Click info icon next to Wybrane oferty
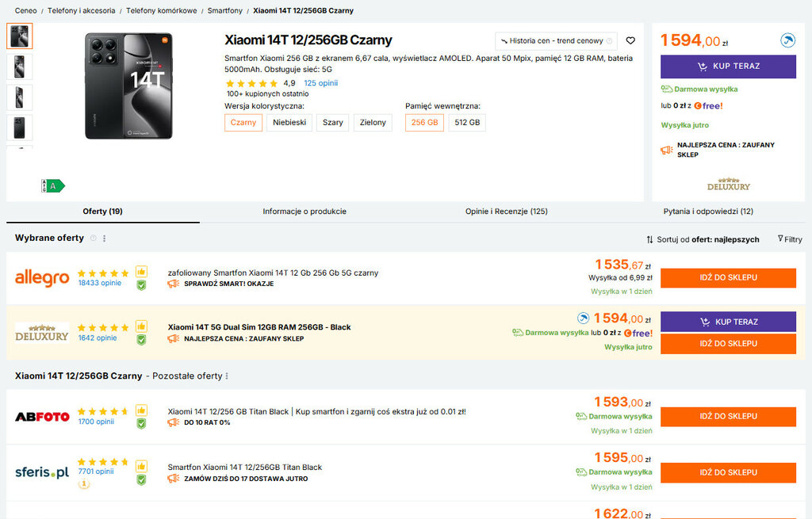 (93, 239)
